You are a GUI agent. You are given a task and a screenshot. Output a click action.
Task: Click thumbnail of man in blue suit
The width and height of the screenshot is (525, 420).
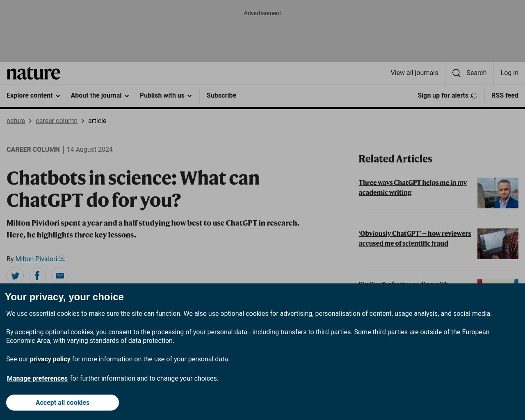point(498,193)
